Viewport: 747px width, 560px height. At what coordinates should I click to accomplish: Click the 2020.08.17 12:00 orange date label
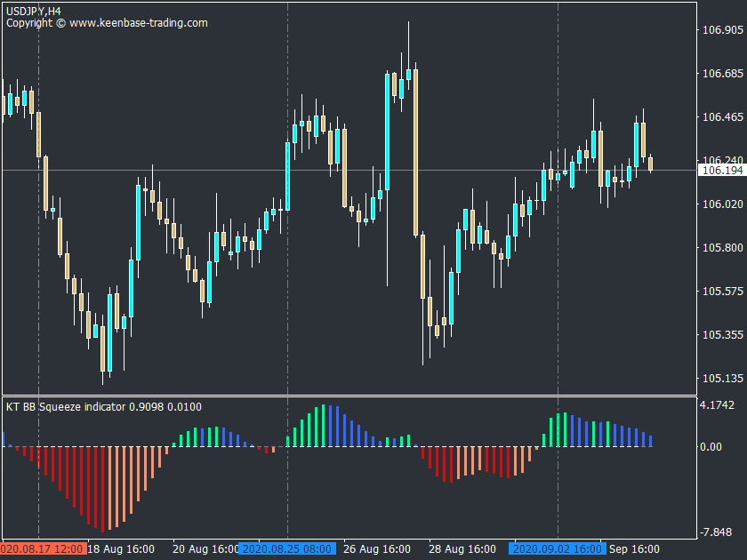click(x=44, y=549)
